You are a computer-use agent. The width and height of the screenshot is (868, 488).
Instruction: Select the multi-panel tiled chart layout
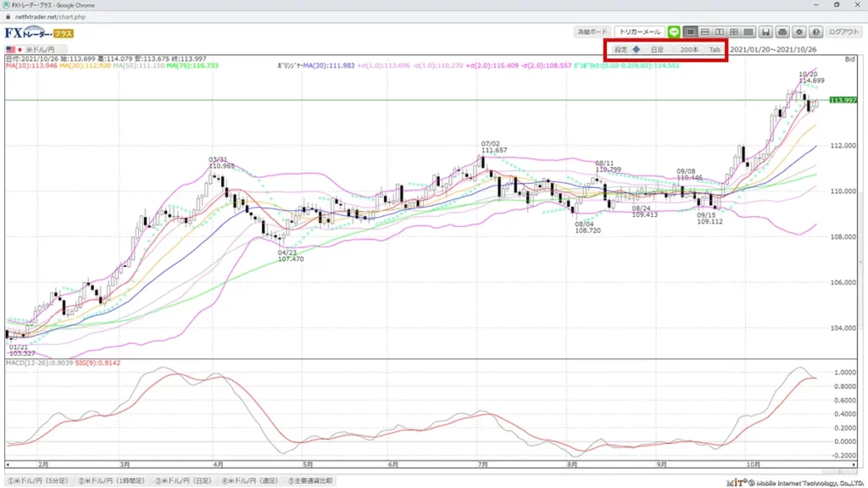(x=748, y=32)
